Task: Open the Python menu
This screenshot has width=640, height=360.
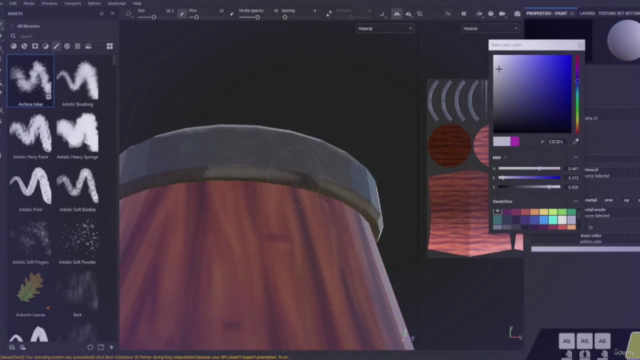Action: pos(94,3)
